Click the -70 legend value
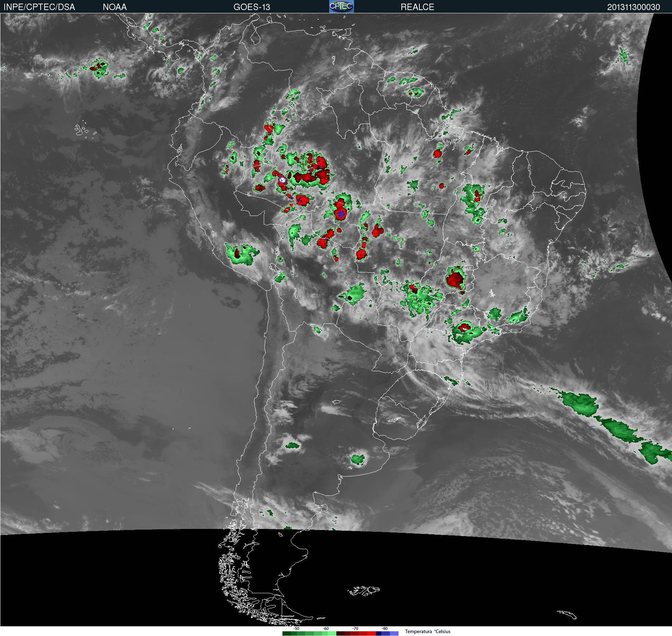The height and width of the screenshot is (636, 672). tap(355, 628)
